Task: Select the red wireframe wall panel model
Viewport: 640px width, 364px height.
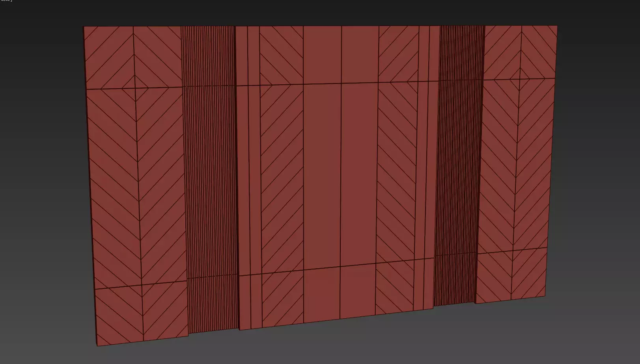Action: (x=320, y=185)
